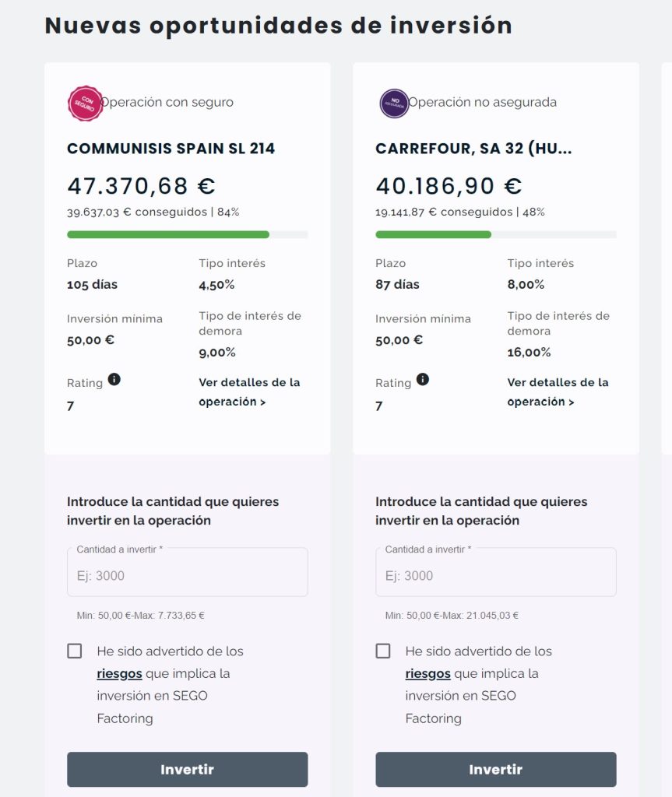
Task: Click the 84% funding progress bar
Action: pyautogui.click(x=187, y=234)
